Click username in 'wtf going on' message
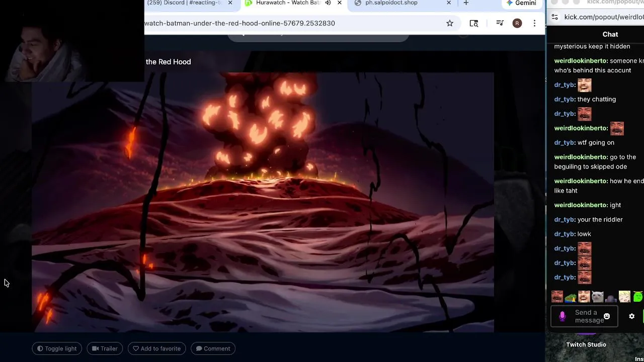Image resolution: width=644 pixels, height=362 pixels. pos(565,142)
